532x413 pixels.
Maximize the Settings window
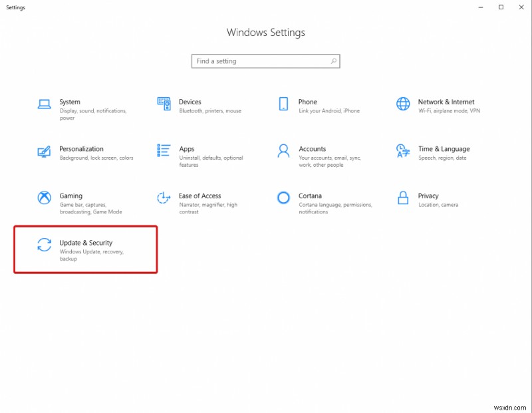pyautogui.click(x=501, y=7)
